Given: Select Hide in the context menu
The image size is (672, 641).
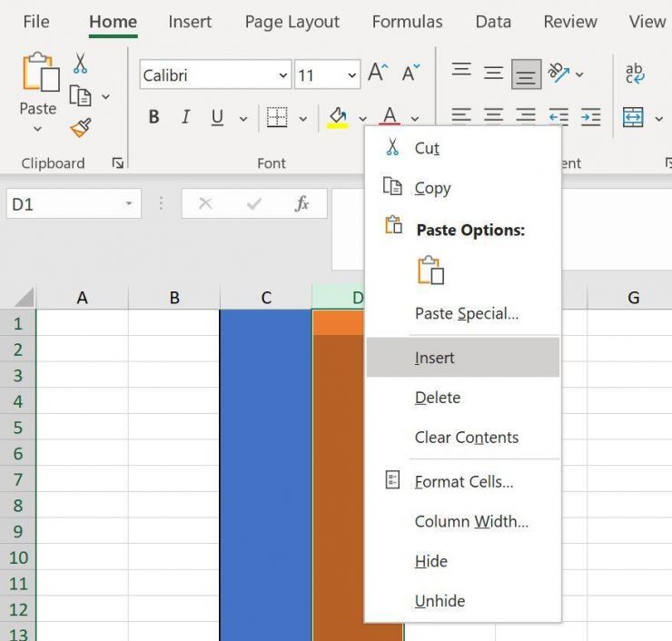Looking at the screenshot, I should [431, 561].
